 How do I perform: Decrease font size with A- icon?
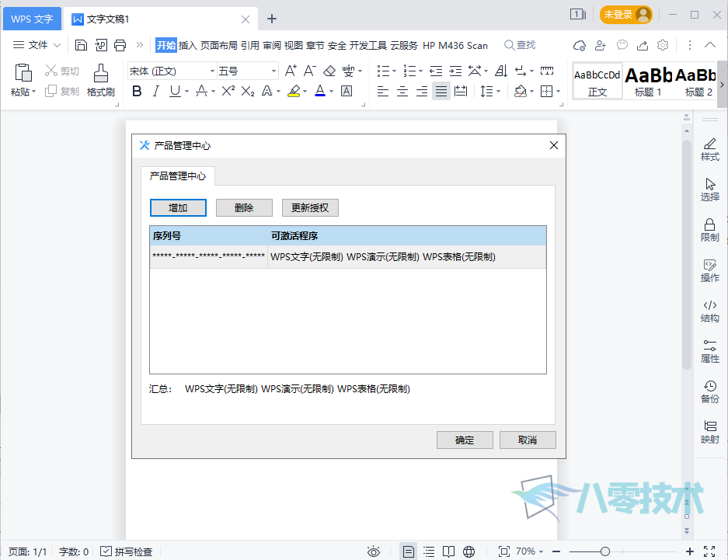(310, 71)
